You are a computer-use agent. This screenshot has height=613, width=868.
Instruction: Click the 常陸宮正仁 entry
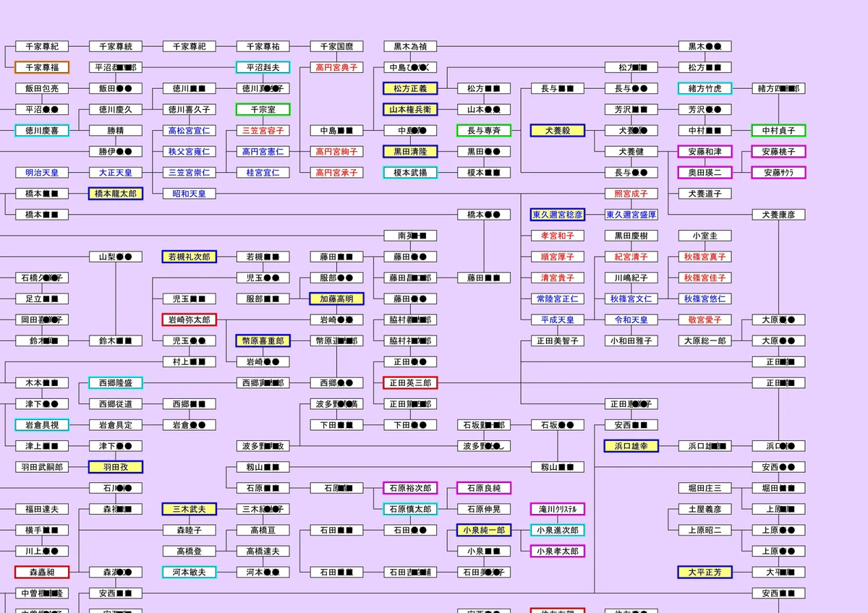(x=558, y=299)
